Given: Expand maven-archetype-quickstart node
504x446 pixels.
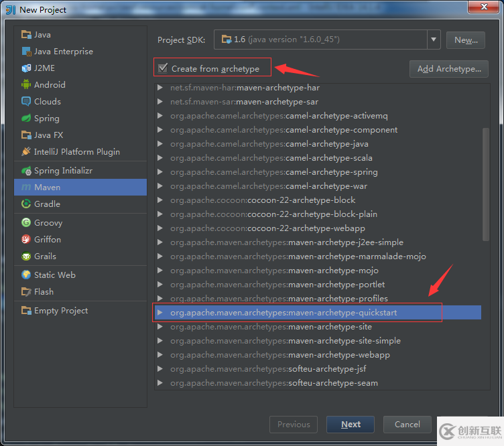Looking at the screenshot, I should (160, 313).
